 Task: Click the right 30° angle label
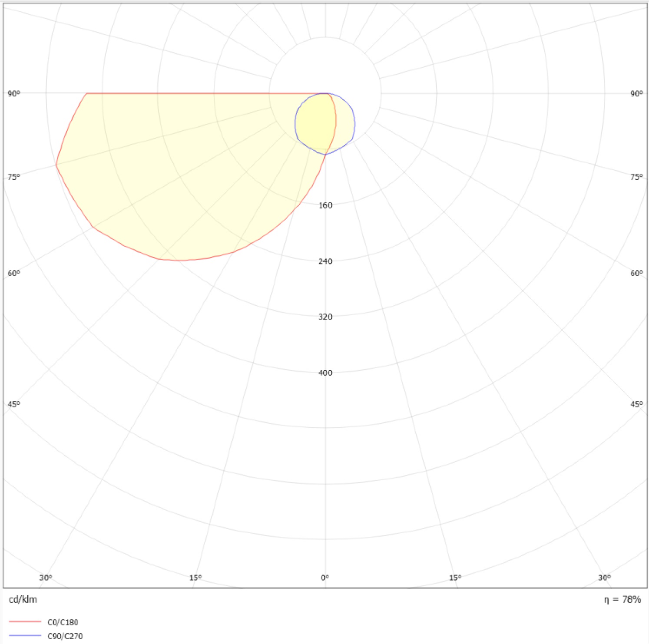point(604,578)
